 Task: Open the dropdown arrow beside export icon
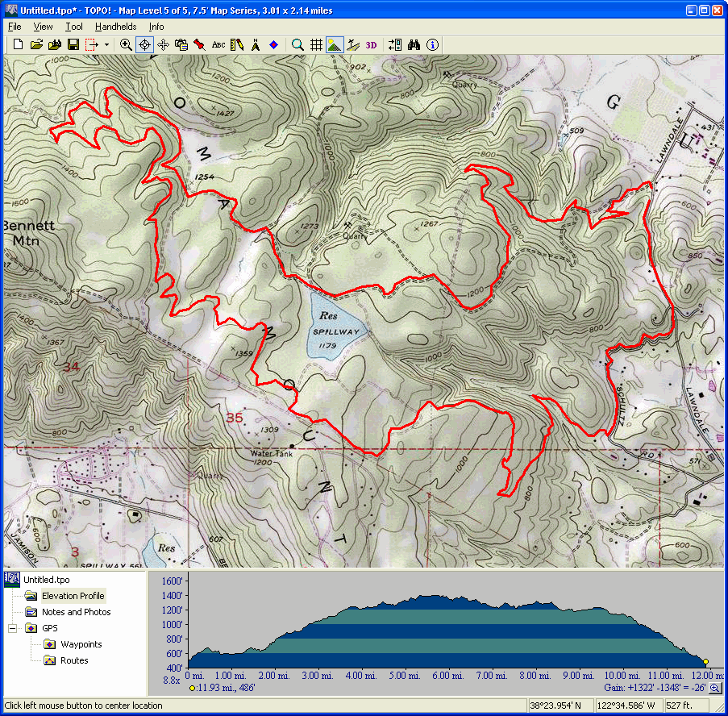pyautogui.click(x=106, y=45)
